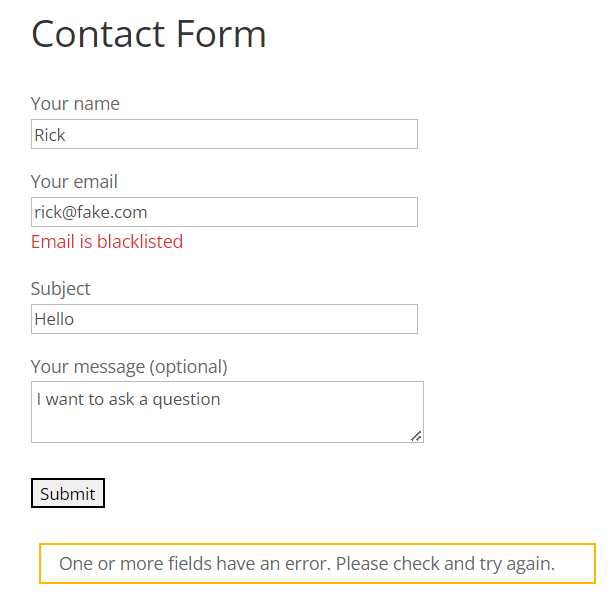Click the Submit button

click(68, 494)
